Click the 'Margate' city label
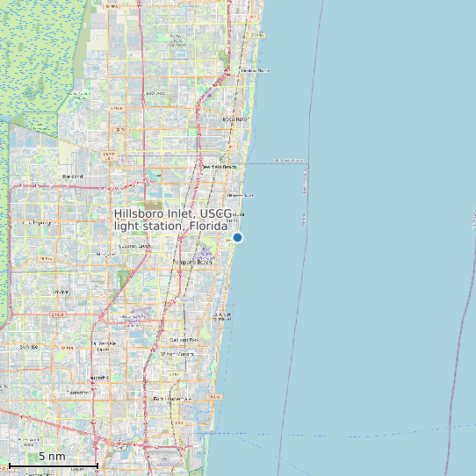The width and height of the screenshot is (476, 476). pyautogui.click(x=106, y=255)
